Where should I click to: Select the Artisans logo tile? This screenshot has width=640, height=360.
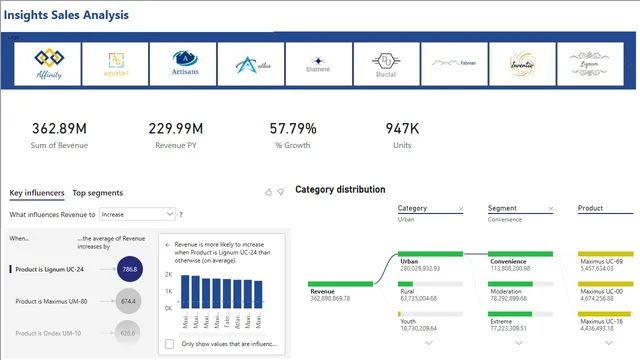click(183, 64)
